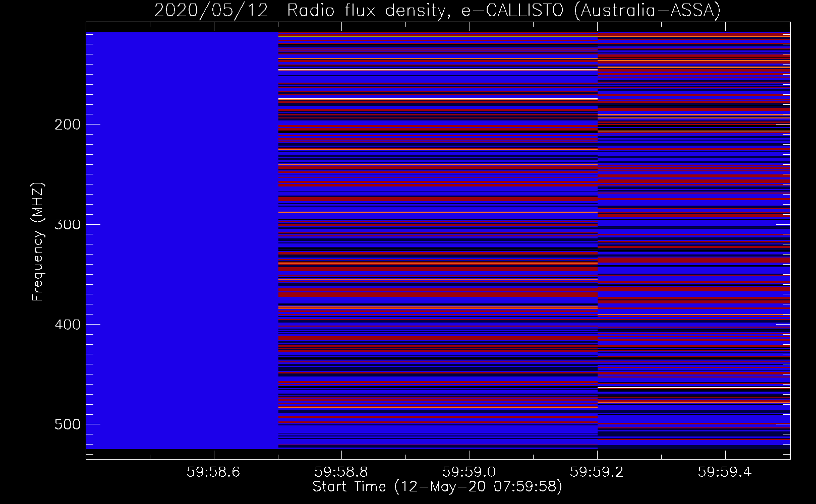Click the 59:58.8 time tick label
This screenshot has height=504, width=816.
[341, 472]
